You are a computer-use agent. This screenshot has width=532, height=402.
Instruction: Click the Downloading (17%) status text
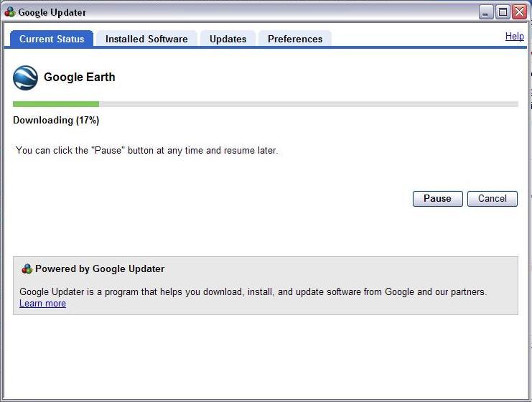coord(56,120)
